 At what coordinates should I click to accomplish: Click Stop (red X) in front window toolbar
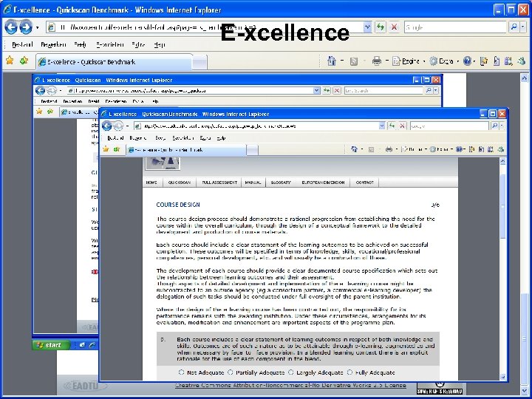403,126
